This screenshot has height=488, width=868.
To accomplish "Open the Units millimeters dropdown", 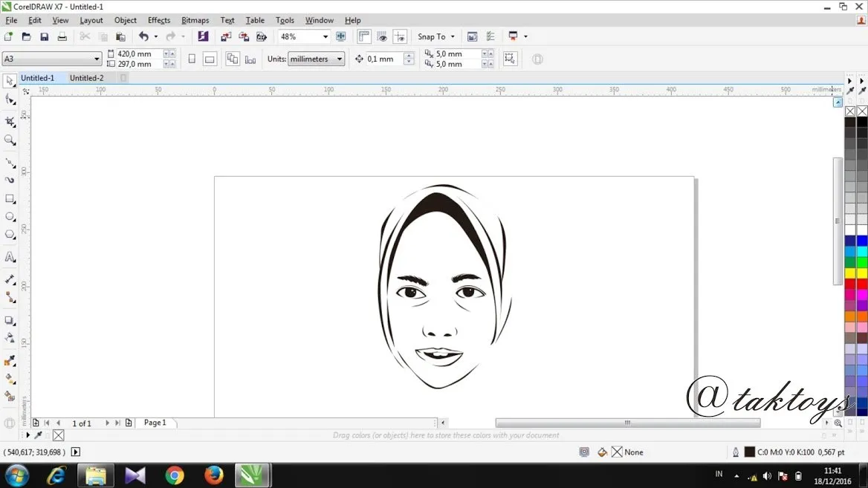I will click(340, 59).
